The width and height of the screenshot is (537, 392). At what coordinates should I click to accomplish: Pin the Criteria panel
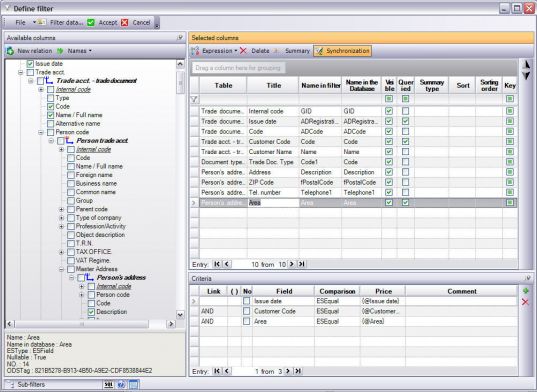coord(528,278)
